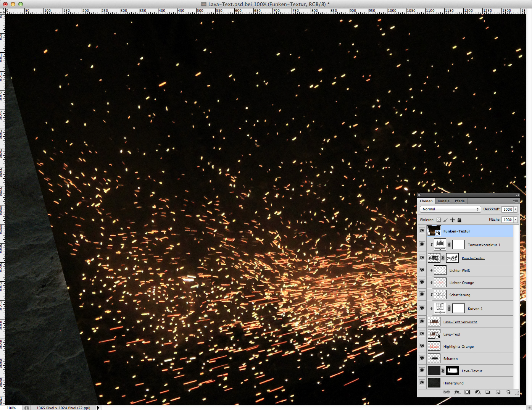This screenshot has width=532, height=410.
Task: Create a new group with the folder icon
Action: point(488,392)
